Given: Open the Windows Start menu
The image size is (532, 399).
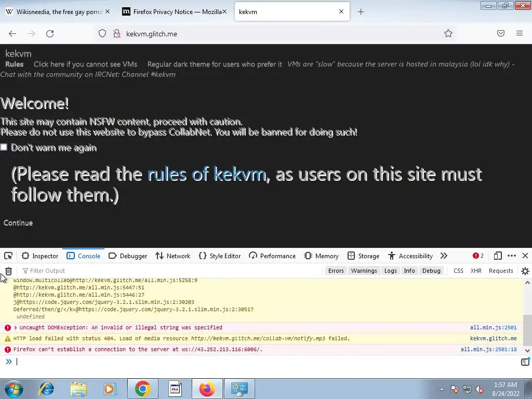Looking at the screenshot, I should 14,389.
